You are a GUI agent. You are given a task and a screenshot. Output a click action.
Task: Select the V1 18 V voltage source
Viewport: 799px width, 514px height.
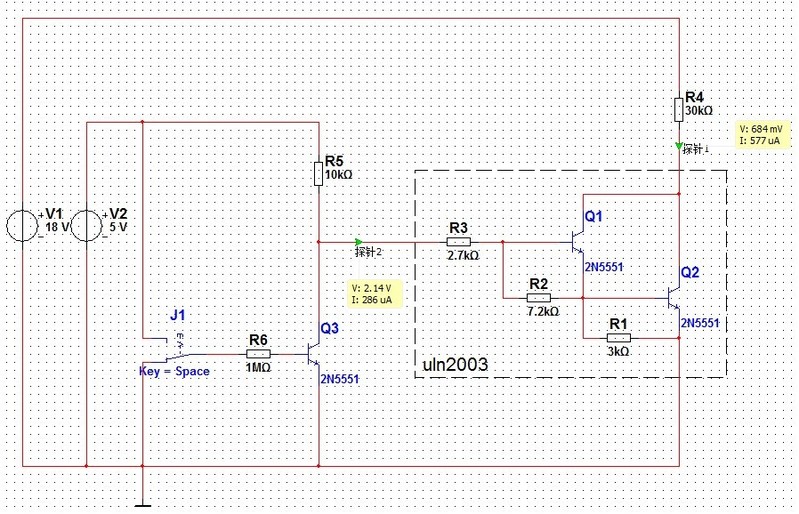21,225
